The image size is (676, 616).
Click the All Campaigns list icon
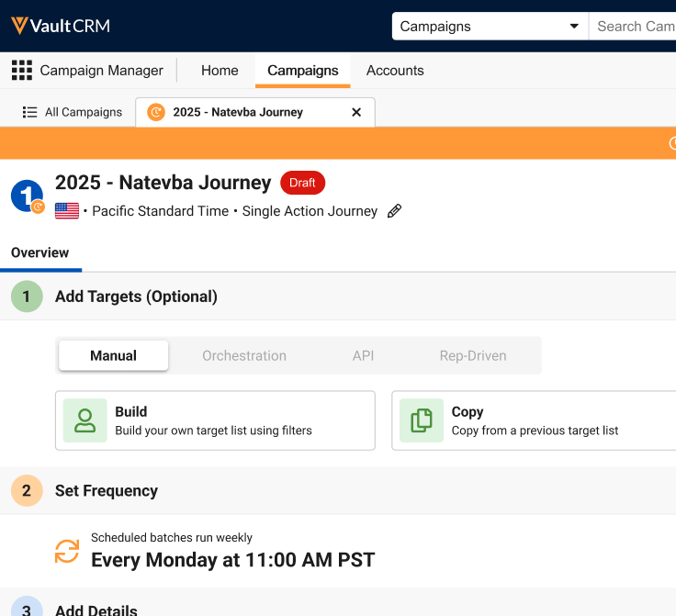[29, 112]
